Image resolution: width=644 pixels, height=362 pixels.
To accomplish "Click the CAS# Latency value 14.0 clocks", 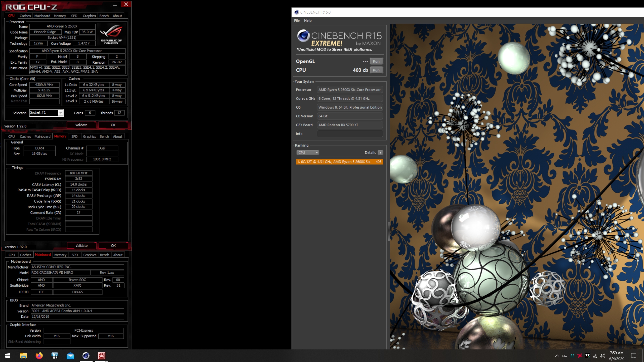I will [78, 185].
